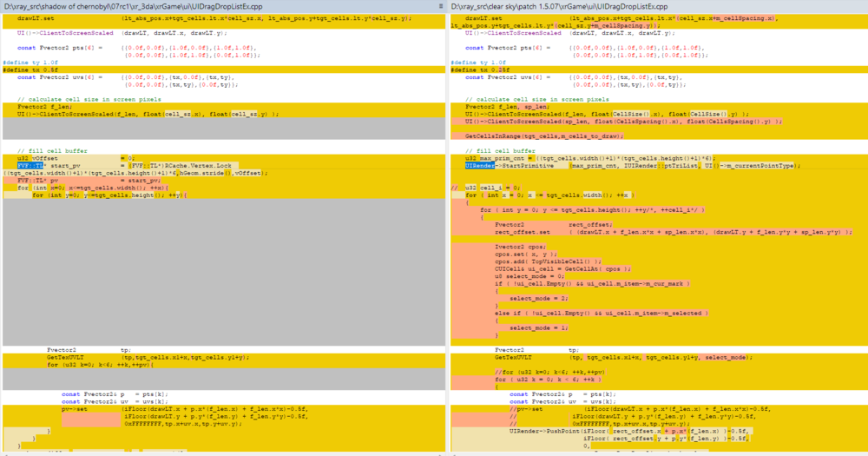Click 'Fvector2 rect_offset;' line
The width and height of the screenshot is (868, 456).
coord(660,224)
